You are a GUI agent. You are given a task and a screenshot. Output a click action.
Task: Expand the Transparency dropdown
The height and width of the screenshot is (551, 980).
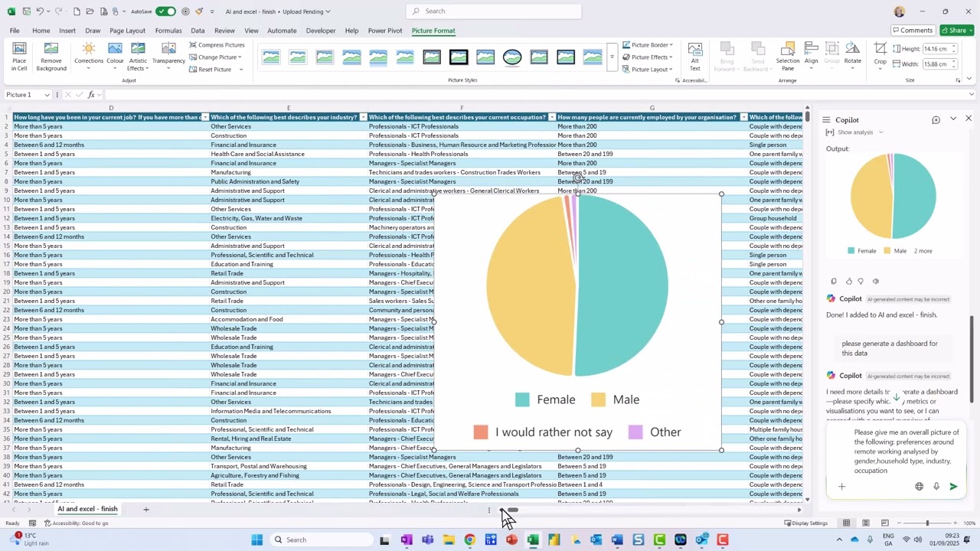click(168, 68)
